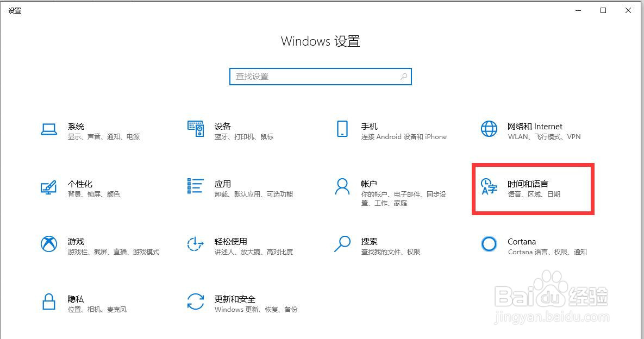
Task: Click the text 连接 Android 设备和 iPhone
Action: point(404,137)
